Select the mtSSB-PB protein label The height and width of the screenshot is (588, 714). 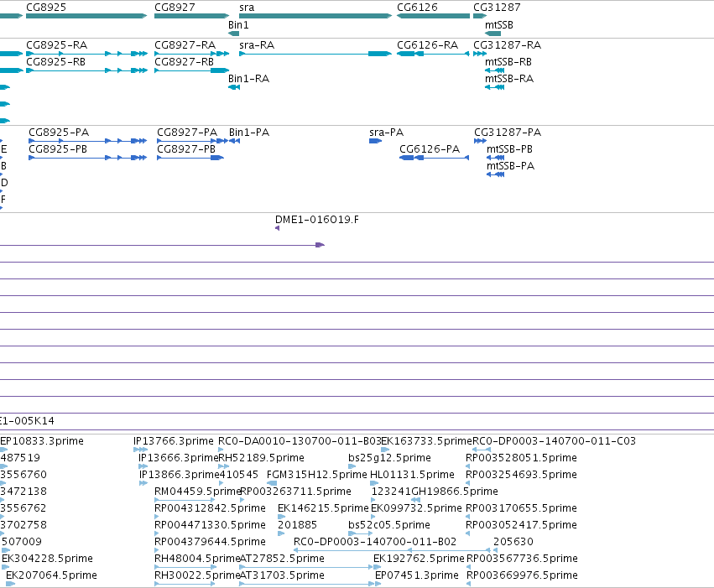(x=509, y=149)
